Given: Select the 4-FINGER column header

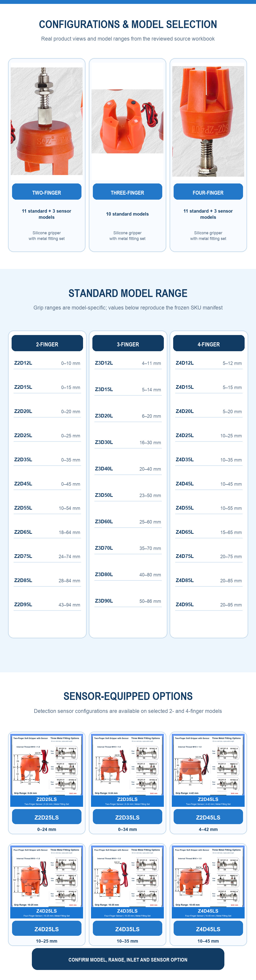Looking at the screenshot, I should coord(209,343).
